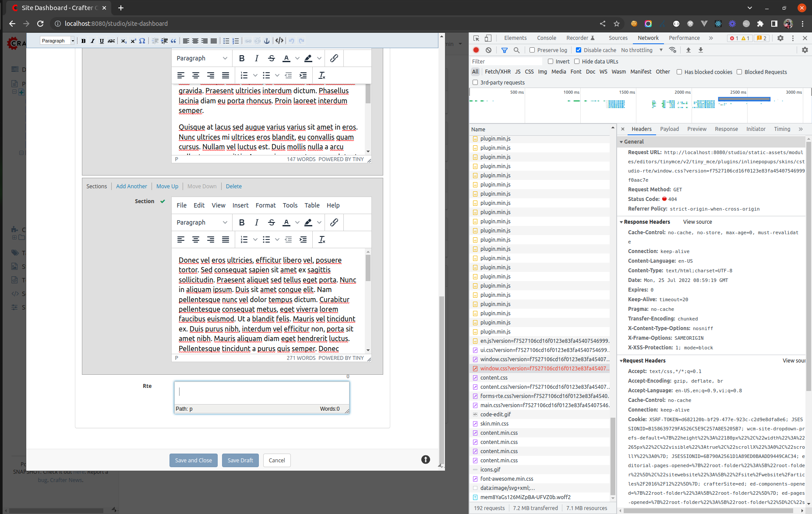
Task: Insert link in the 271-word section editor
Action: point(334,222)
